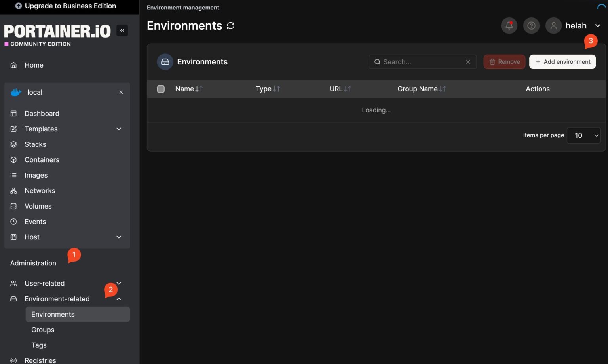This screenshot has width=608, height=364.
Task: Toggle the select-all environments checkbox
Action: point(161,89)
